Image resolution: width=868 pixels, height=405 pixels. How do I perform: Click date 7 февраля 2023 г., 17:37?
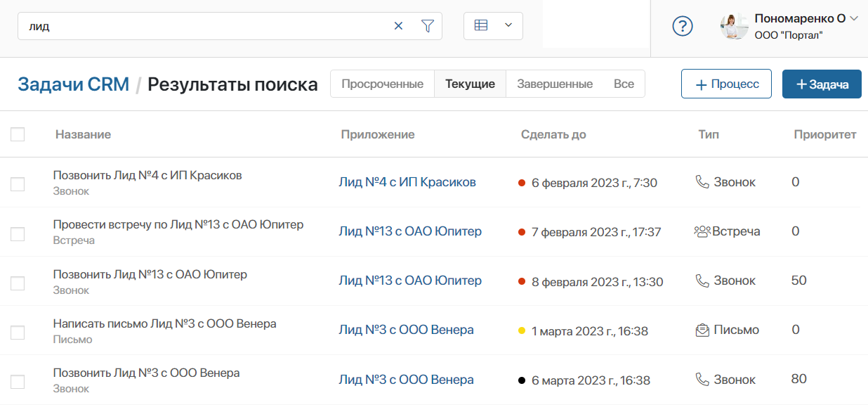click(x=596, y=232)
